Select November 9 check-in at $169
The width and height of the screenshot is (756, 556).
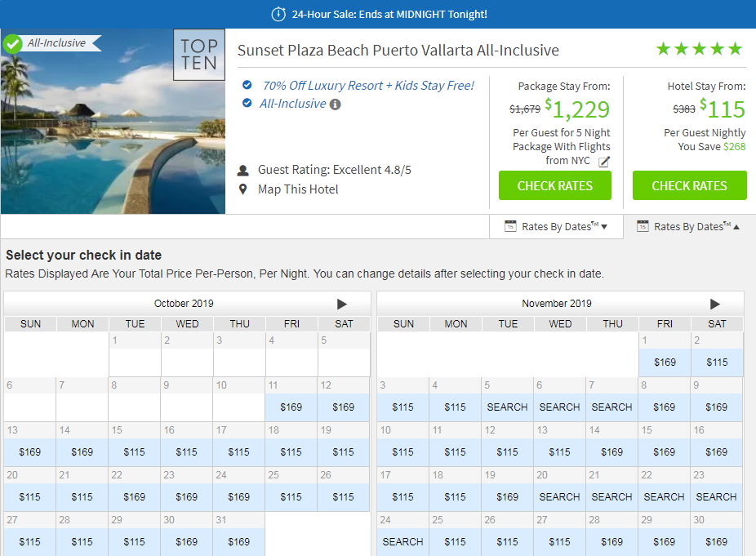click(717, 407)
